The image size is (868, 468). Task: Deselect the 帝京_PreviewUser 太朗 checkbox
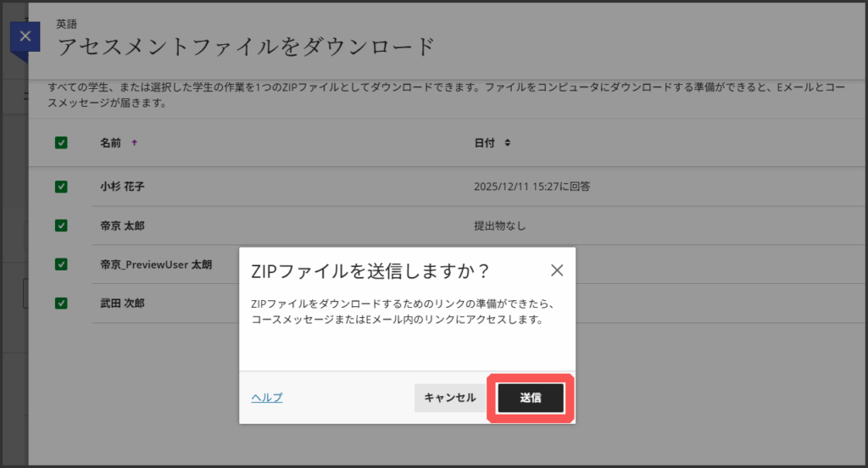point(61,264)
